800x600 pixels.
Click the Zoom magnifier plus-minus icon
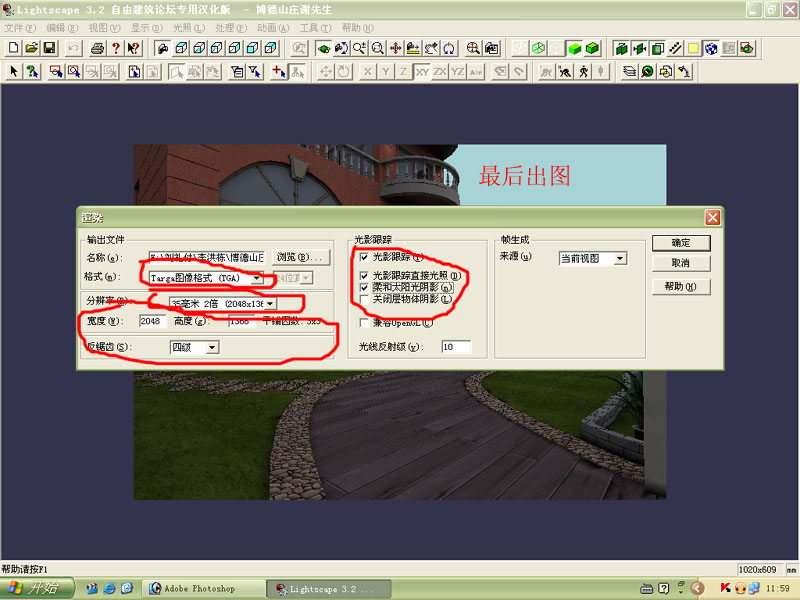[x=359, y=48]
